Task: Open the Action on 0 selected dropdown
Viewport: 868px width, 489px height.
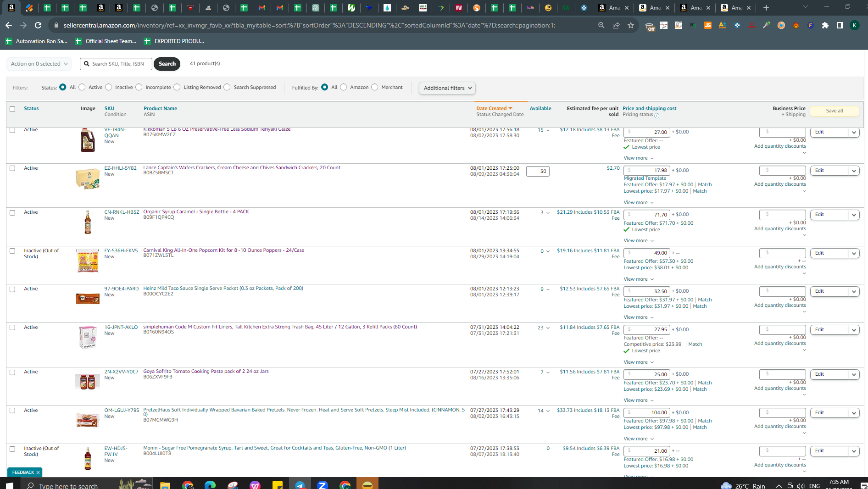Action: tap(39, 64)
